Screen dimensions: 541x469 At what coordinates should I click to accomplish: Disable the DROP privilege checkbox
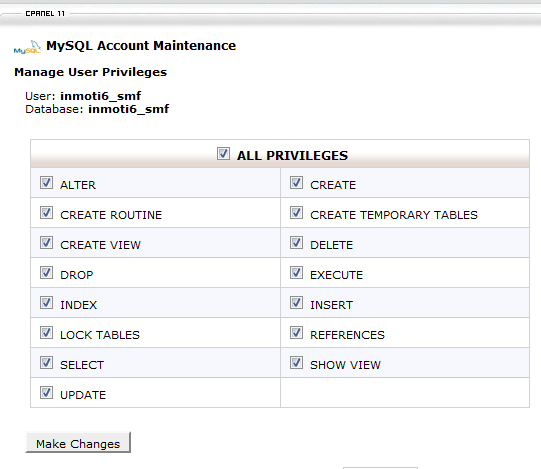point(46,273)
